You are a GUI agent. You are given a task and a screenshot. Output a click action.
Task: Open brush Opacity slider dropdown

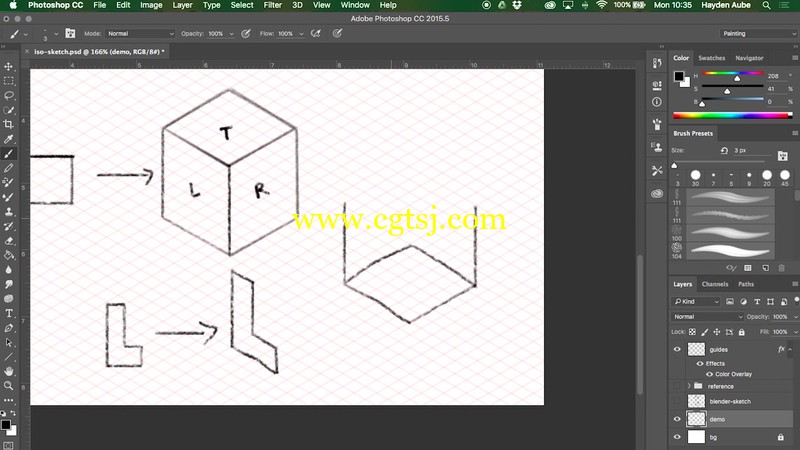point(231,34)
